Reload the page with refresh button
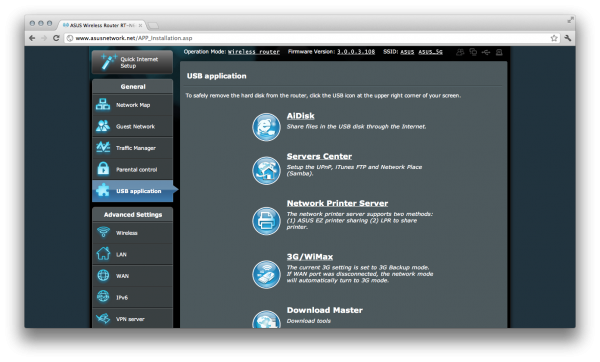 point(56,38)
